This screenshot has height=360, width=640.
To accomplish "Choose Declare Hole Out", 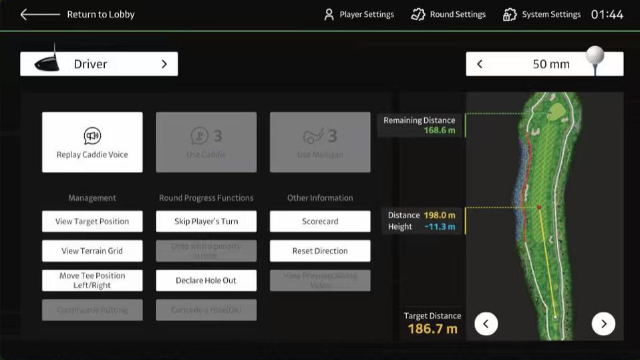I will click(x=206, y=280).
